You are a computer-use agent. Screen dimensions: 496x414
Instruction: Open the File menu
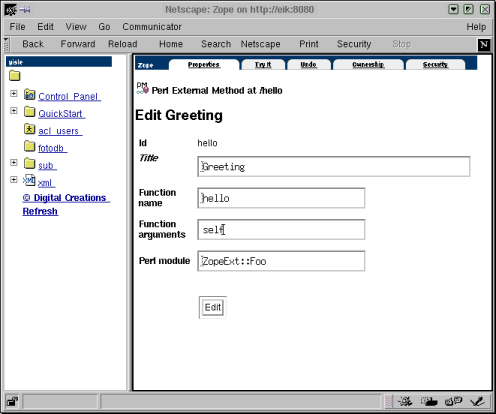click(x=17, y=27)
